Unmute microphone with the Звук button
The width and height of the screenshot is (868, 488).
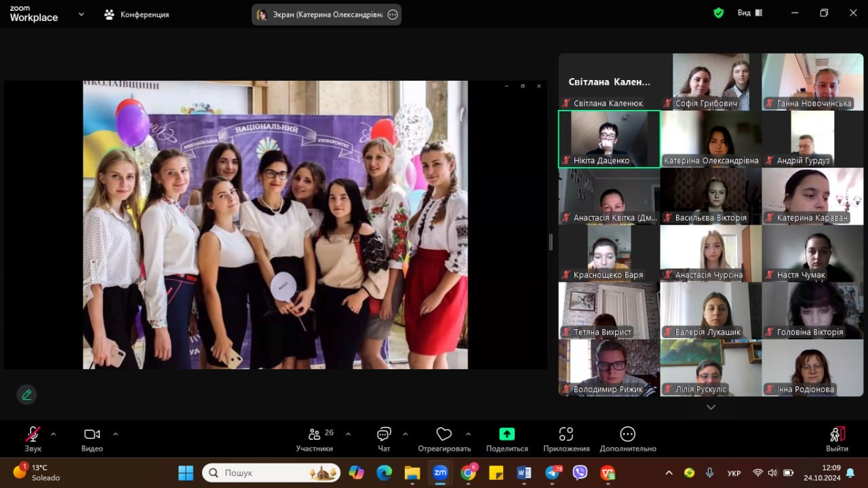click(33, 434)
